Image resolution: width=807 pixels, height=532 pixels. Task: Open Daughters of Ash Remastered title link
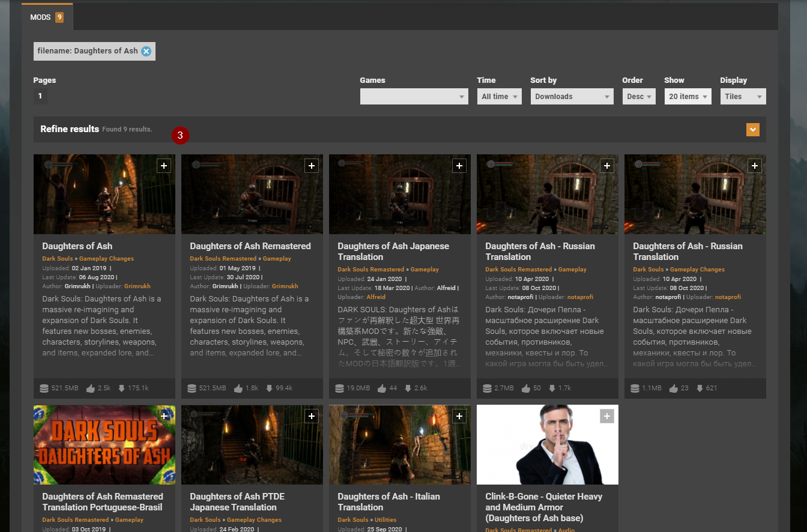[x=250, y=246]
